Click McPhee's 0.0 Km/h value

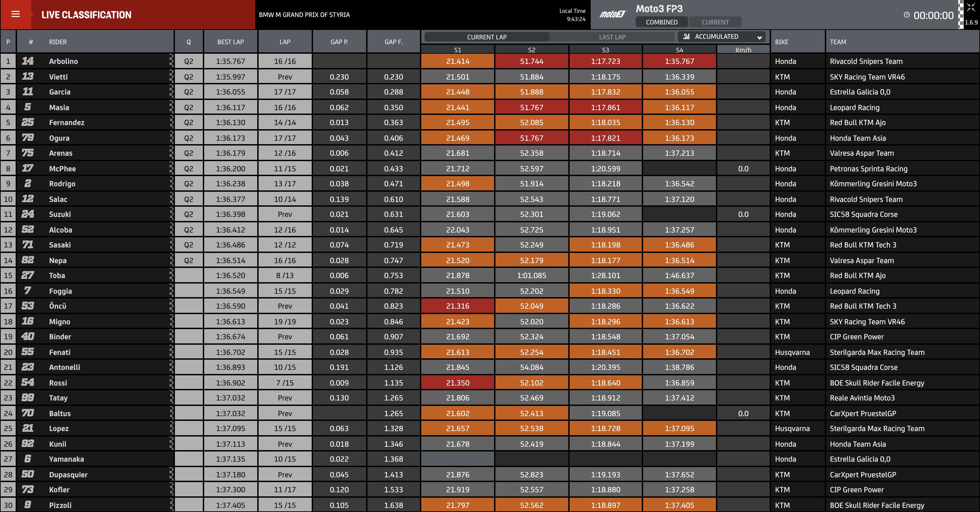[x=744, y=169]
